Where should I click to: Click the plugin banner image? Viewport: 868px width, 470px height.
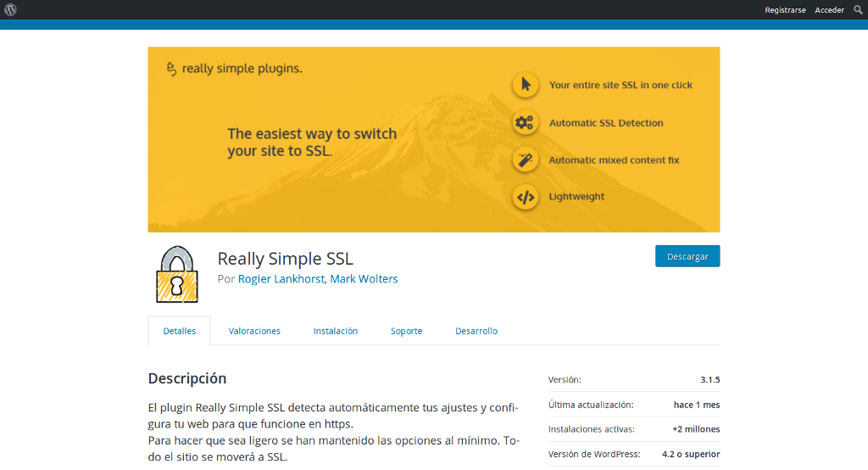click(434, 139)
